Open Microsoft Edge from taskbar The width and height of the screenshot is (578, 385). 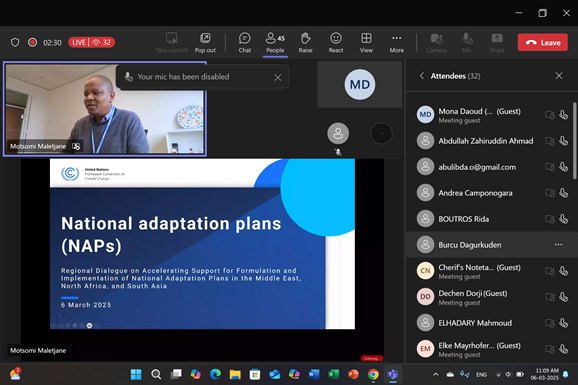(x=215, y=374)
